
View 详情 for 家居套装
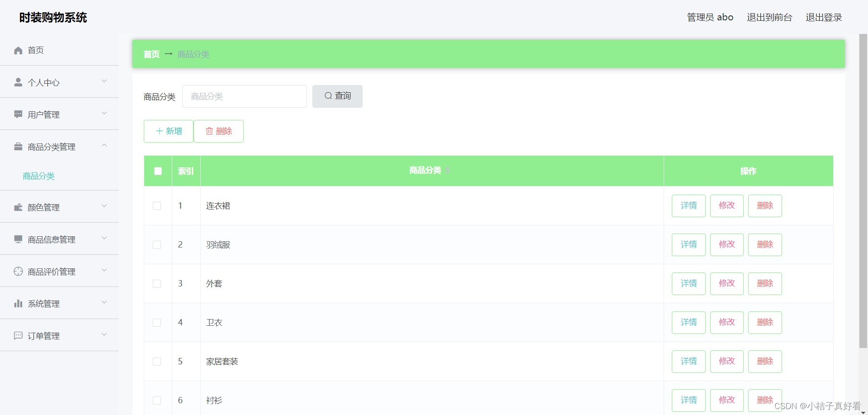(x=689, y=362)
